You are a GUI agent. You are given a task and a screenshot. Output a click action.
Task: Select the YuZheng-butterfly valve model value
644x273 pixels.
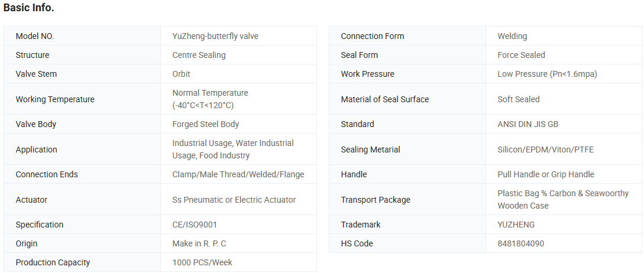[x=215, y=36]
